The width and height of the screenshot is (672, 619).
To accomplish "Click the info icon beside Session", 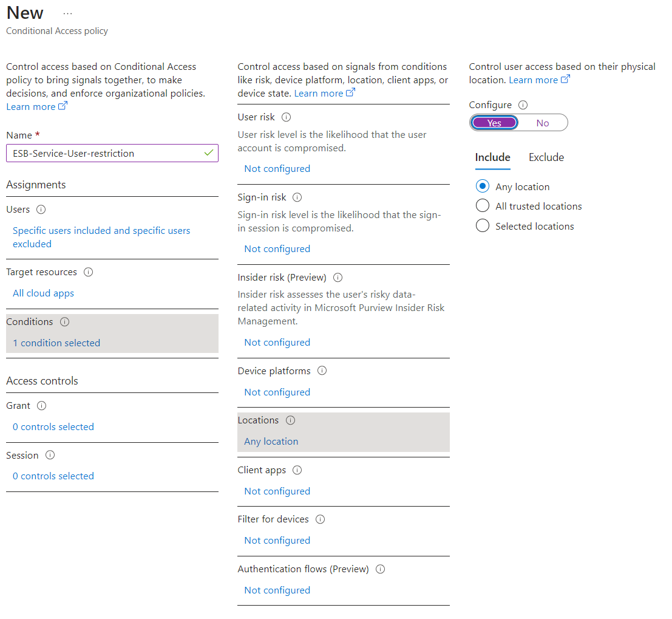I will (x=50, y=455).
